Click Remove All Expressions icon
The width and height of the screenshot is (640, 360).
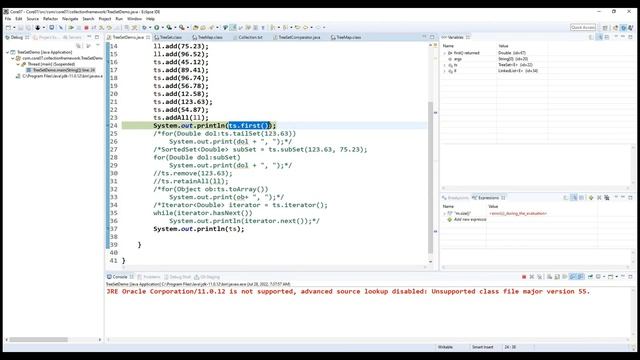pyautogui.click(x=607, y=198)
